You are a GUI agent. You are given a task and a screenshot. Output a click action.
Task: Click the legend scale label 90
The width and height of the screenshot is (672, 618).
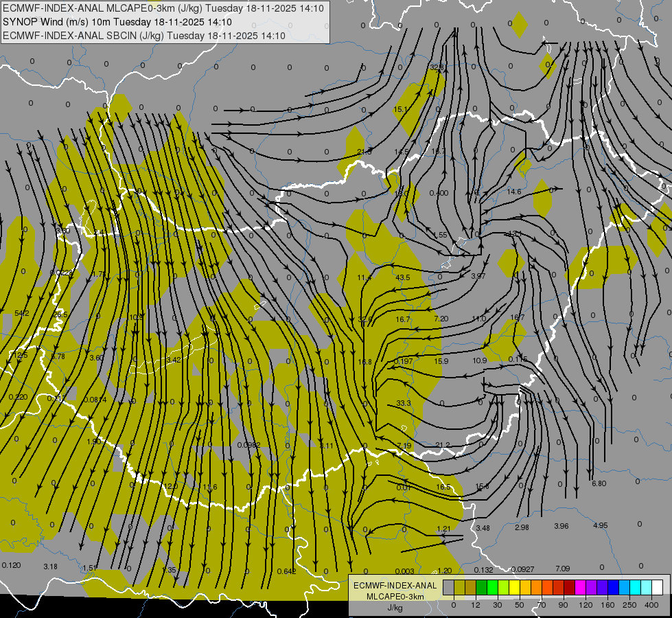pyautogui.click(x=563, y=605)
